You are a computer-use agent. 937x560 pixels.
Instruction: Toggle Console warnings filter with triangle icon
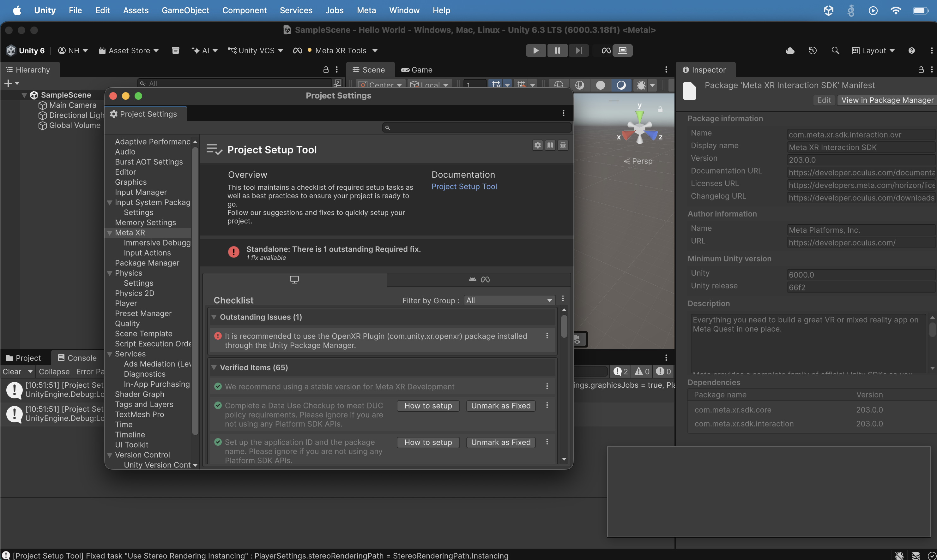coord(642,372)
